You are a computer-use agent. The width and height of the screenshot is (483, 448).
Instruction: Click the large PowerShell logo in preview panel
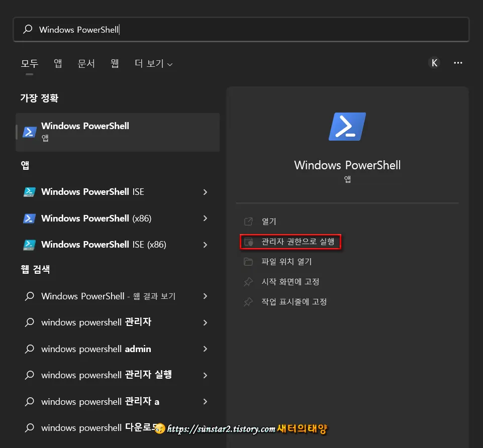click(347, 127)
